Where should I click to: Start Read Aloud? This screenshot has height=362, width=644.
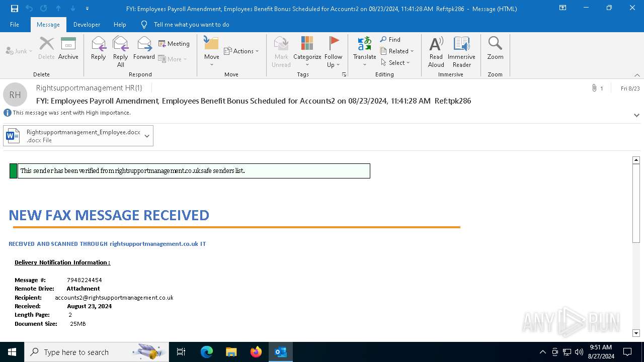[x=436, y=51]
